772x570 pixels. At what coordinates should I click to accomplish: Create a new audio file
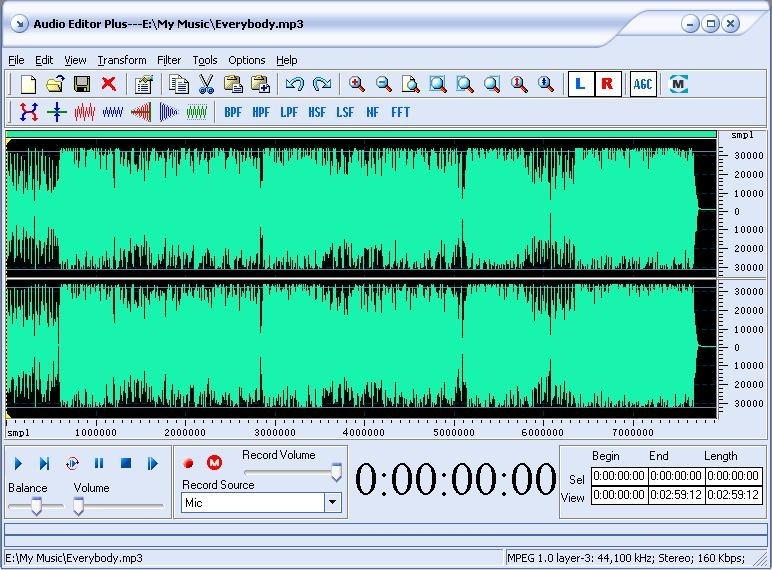point(29,84)
